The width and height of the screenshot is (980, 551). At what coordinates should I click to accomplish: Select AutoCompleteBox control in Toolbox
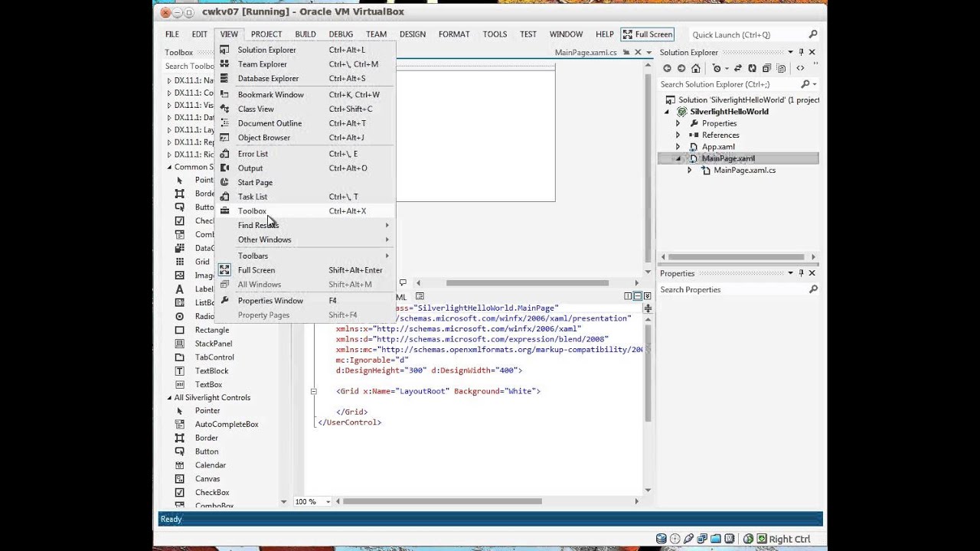click(226, 424)
